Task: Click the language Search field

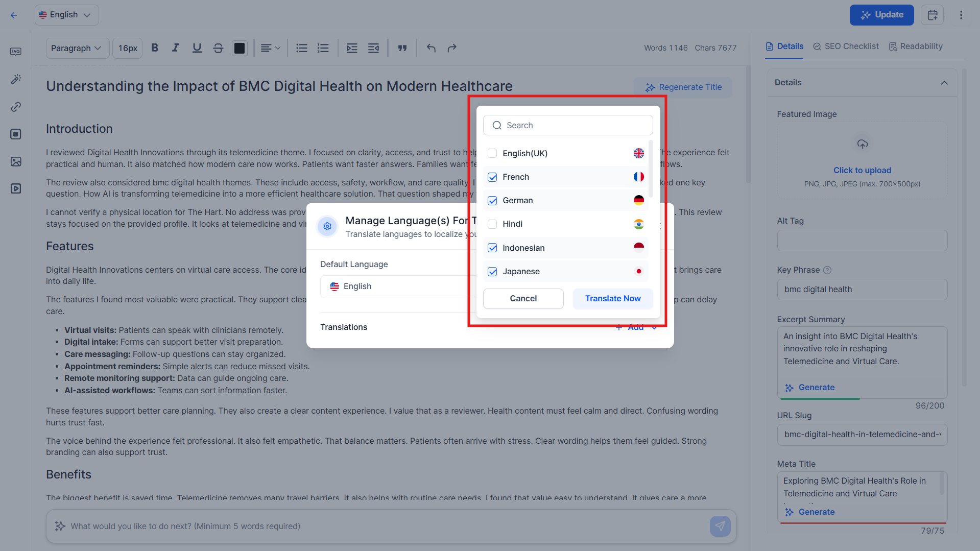Action: pos(568,125)
